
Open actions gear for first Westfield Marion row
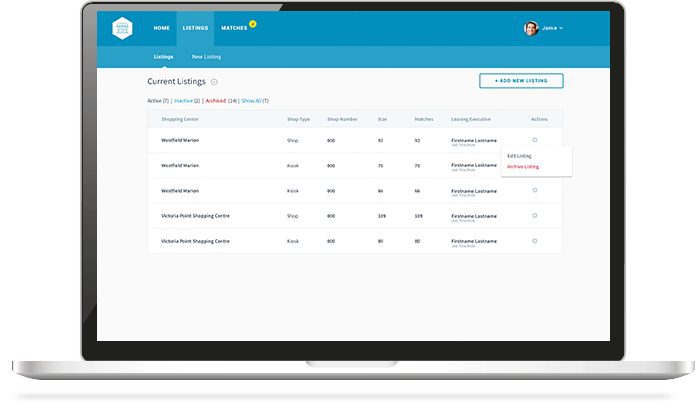point(535,140)
